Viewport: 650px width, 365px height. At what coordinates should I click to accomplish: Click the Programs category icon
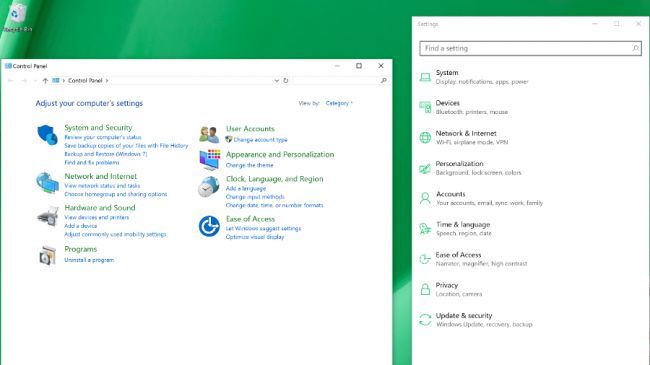pyautogui.click(x=48, y=255)
